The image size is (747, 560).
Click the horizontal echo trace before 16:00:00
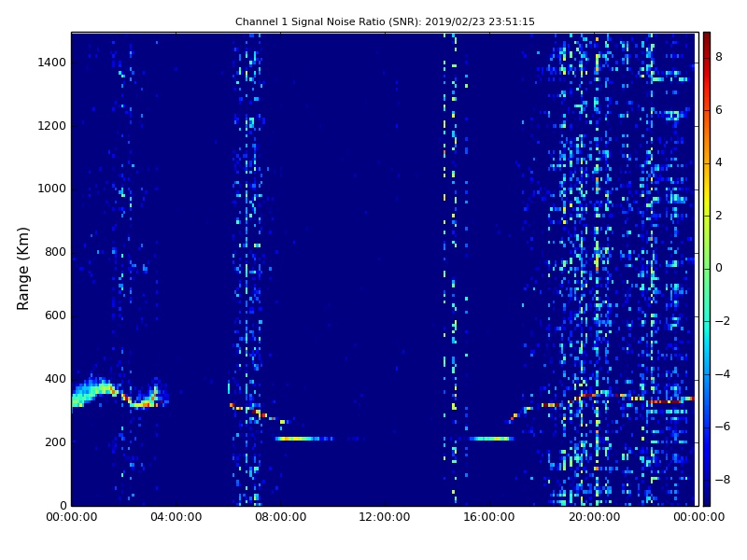click(492, 439)
